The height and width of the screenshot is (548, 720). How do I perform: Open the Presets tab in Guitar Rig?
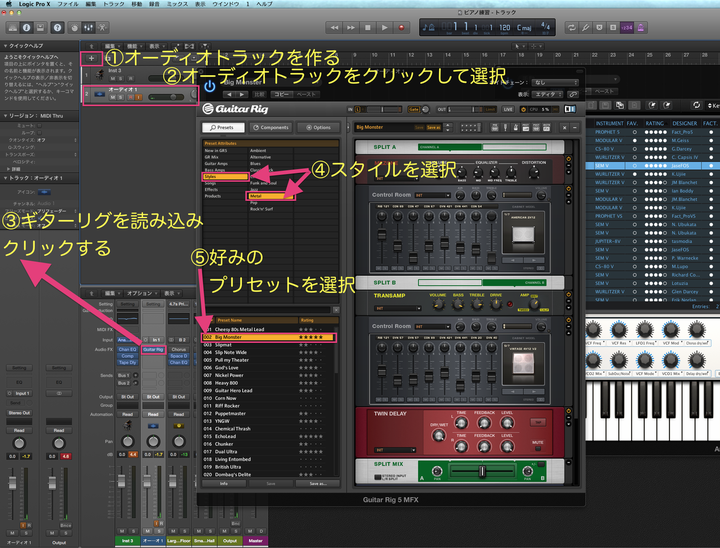tap(223, 127)
